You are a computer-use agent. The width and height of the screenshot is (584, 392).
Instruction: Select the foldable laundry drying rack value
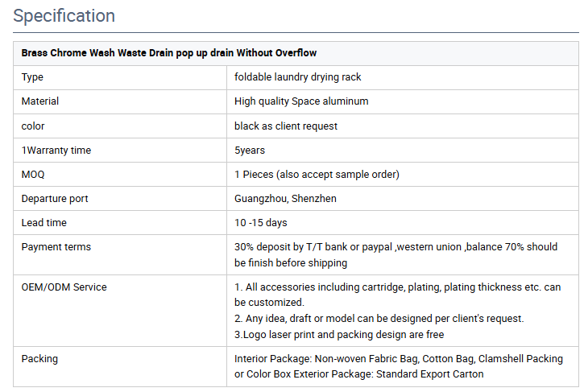(x=297, y=77)
